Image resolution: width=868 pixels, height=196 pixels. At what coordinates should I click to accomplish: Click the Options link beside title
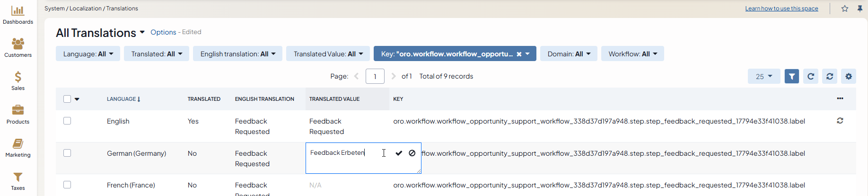click(x=163, y=32)
